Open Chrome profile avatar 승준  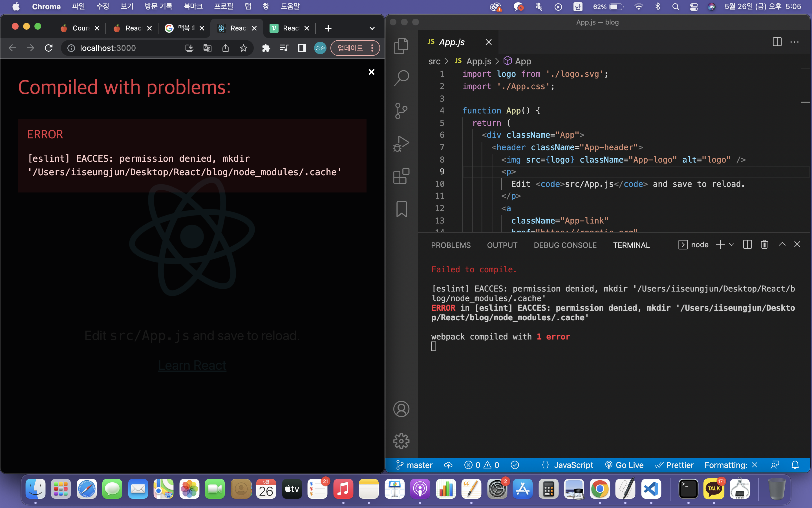(320, 48)
